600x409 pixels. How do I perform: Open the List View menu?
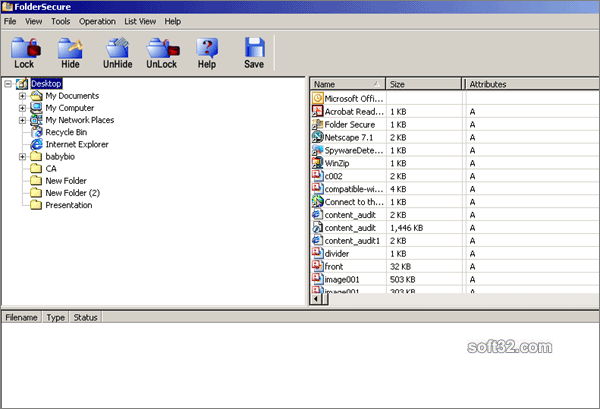click(x=140, y=21)
